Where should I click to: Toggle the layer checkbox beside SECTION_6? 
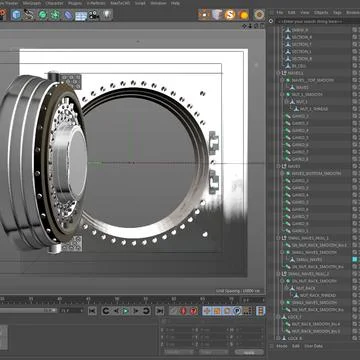pyautogui.click(x=354, y=37)
